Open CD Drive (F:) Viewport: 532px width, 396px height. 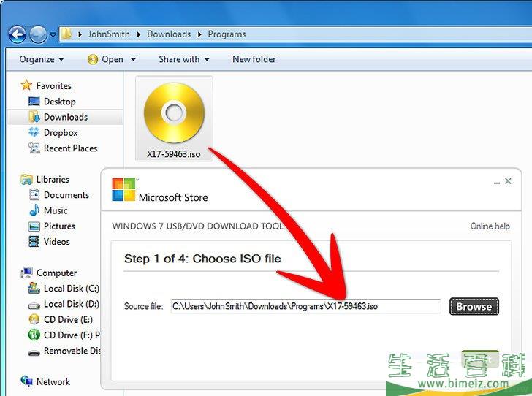[72, 335]
